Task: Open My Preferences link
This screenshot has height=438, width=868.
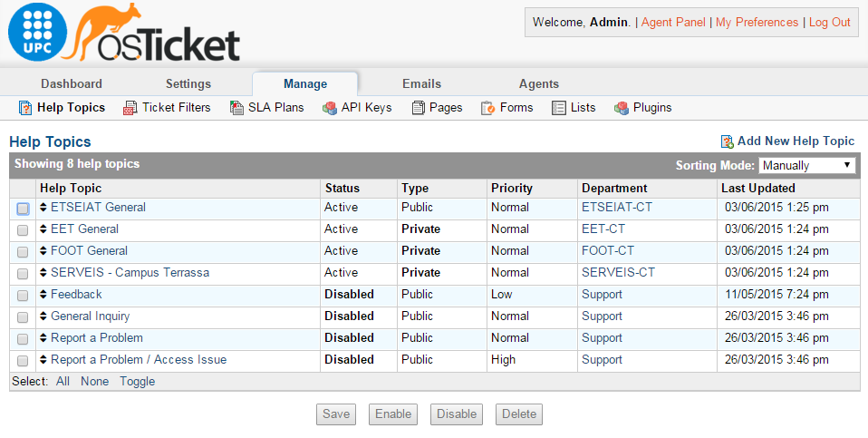Action: point(757,22)
